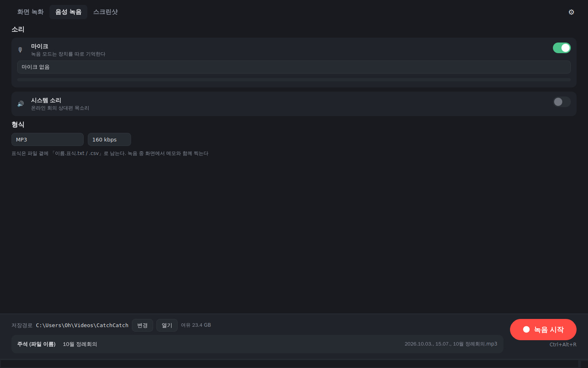
Task: Start recording with the 녹음 시작 button
Action: tap(543, 330)
